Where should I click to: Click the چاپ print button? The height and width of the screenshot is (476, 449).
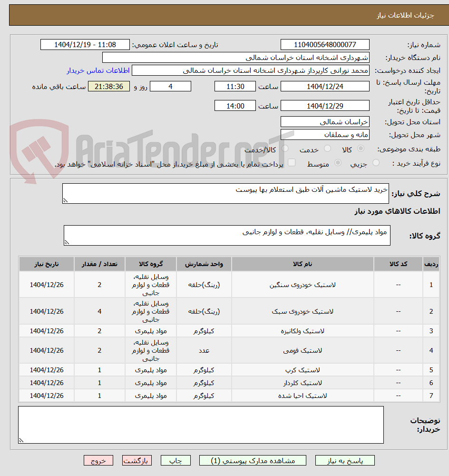click(x=176, y=460)
